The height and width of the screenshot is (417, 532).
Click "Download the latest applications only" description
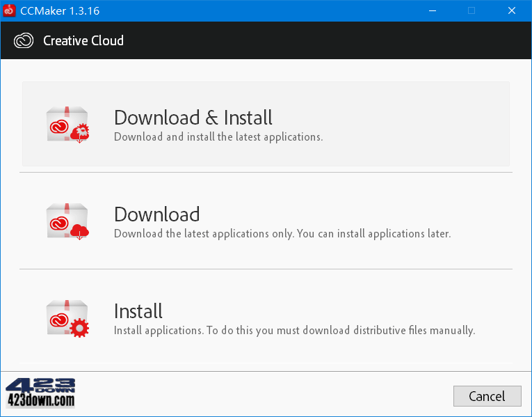(x=282, y=234)
